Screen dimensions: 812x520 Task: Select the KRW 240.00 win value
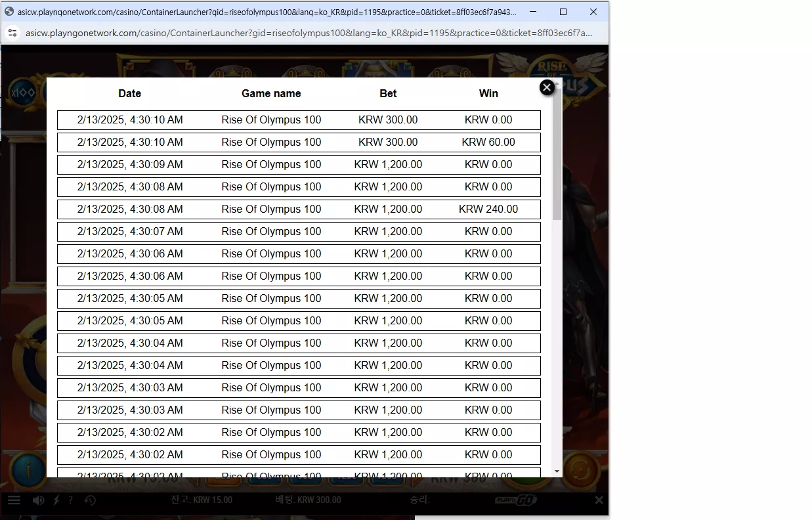(x=488, y=209)
